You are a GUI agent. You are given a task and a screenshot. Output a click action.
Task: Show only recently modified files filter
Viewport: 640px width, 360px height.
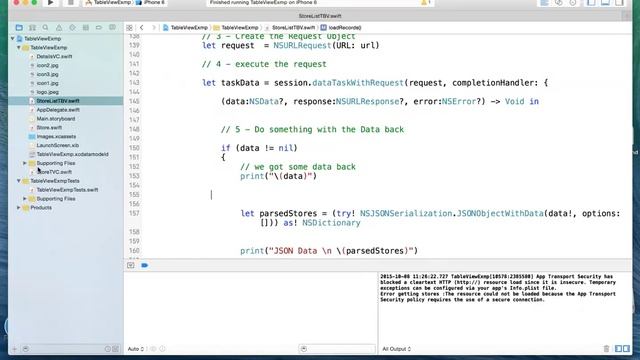point(108,349)
